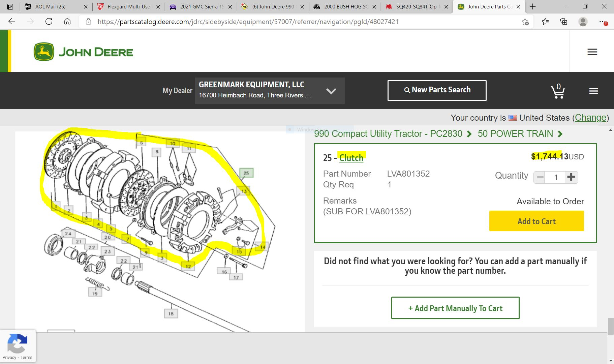Image resolution: width=614 pixels, height=364 pixels.
Task: Open the top white header hamburger menu
Action: tap(592, 52)
